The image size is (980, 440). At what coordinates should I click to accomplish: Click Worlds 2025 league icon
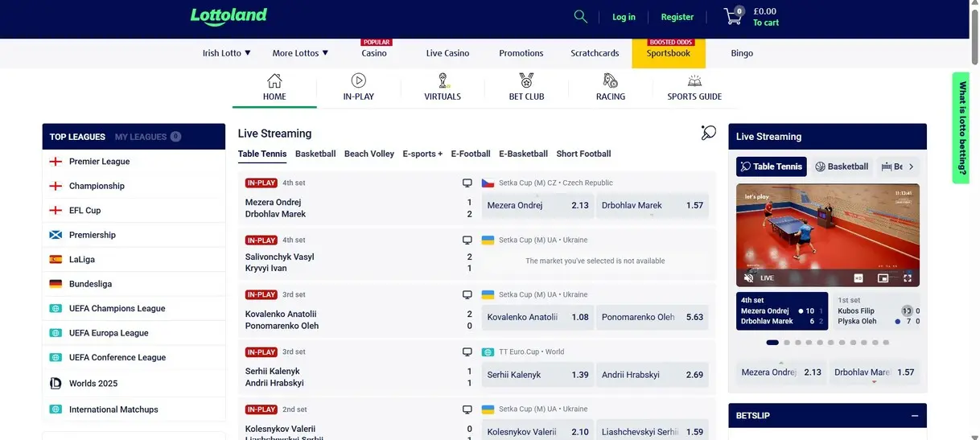click(x=56, y=383)
